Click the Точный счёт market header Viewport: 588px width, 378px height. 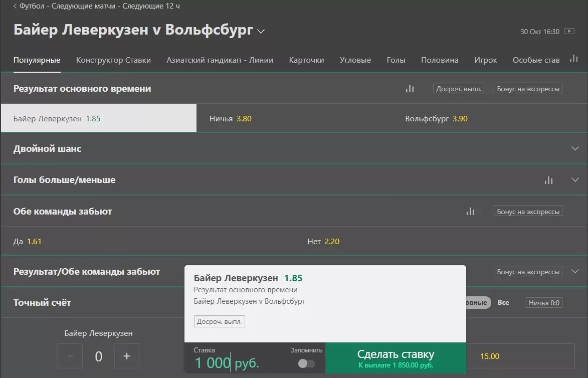[x=42, y=303]
